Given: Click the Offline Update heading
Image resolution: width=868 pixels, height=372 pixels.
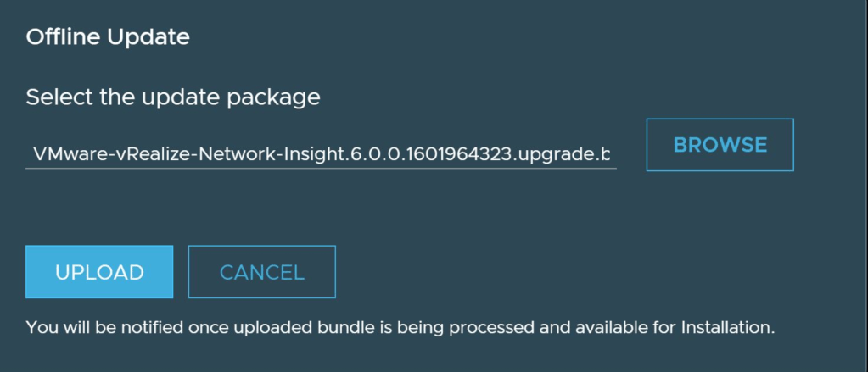Looking at the screenshot, I should (x=108, y=37).
